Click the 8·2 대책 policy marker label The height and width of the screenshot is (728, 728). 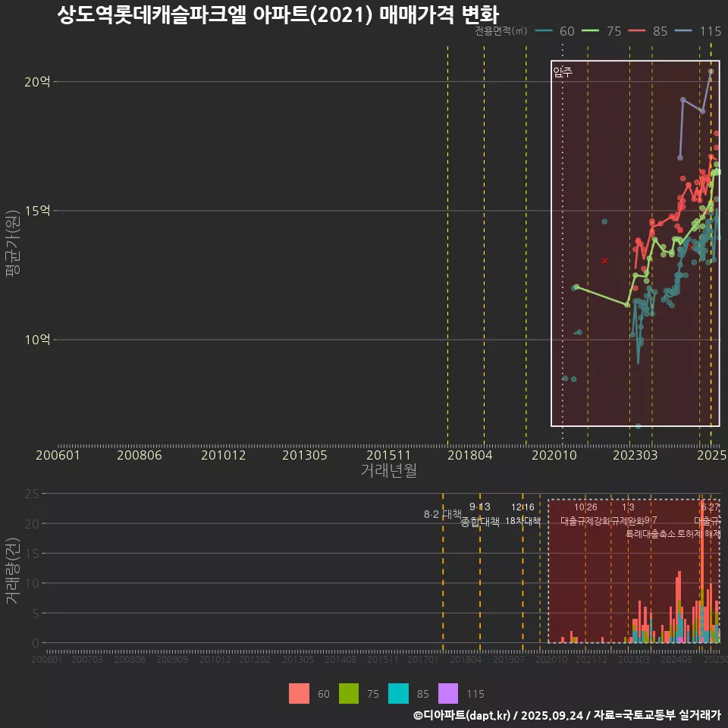click(442, 514)
